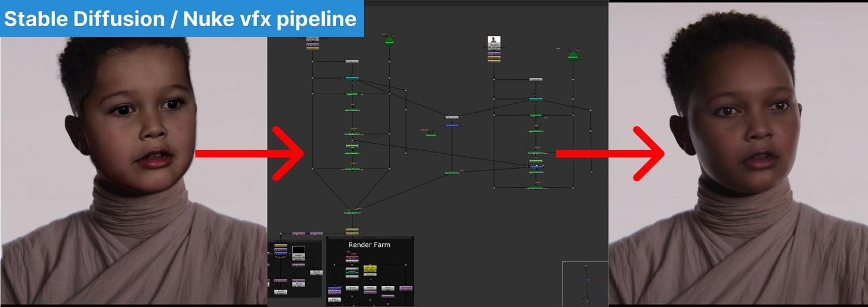The image size is (868, 307).
Task: Select the green Camera9 node
Action: 389,42
